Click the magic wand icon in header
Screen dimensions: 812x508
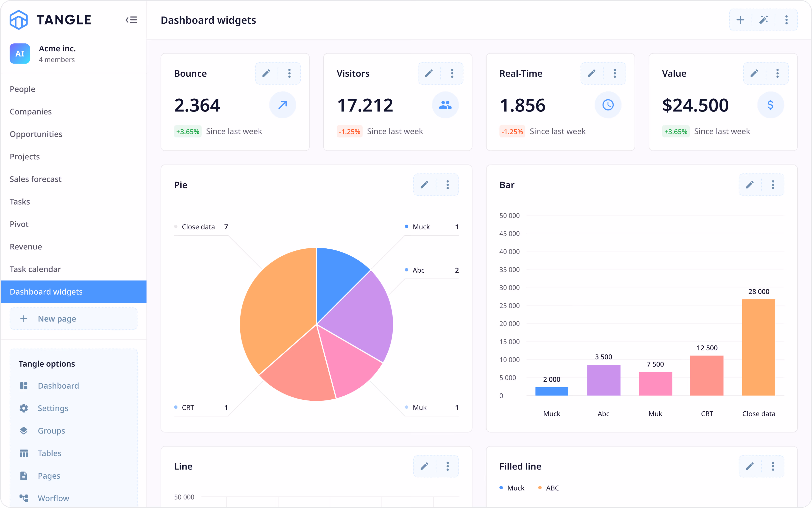[x=763, y=20]
